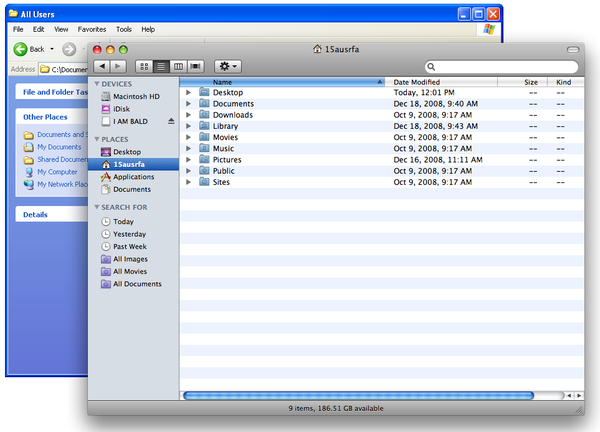Open View menu in All Users window
This screenshot has height=432, width=600.
click(61, 29)
